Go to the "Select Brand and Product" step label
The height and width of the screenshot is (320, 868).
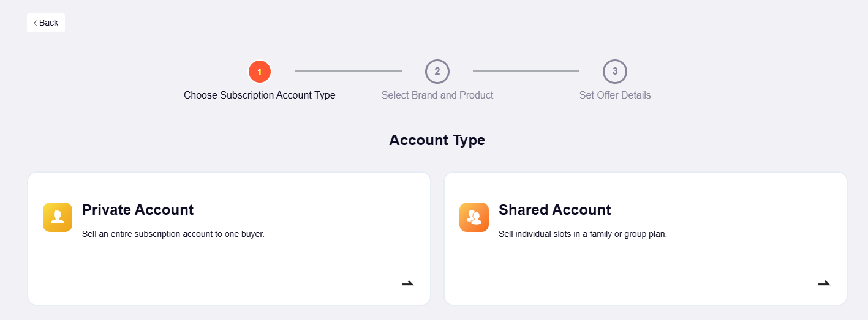coord(437,95)
